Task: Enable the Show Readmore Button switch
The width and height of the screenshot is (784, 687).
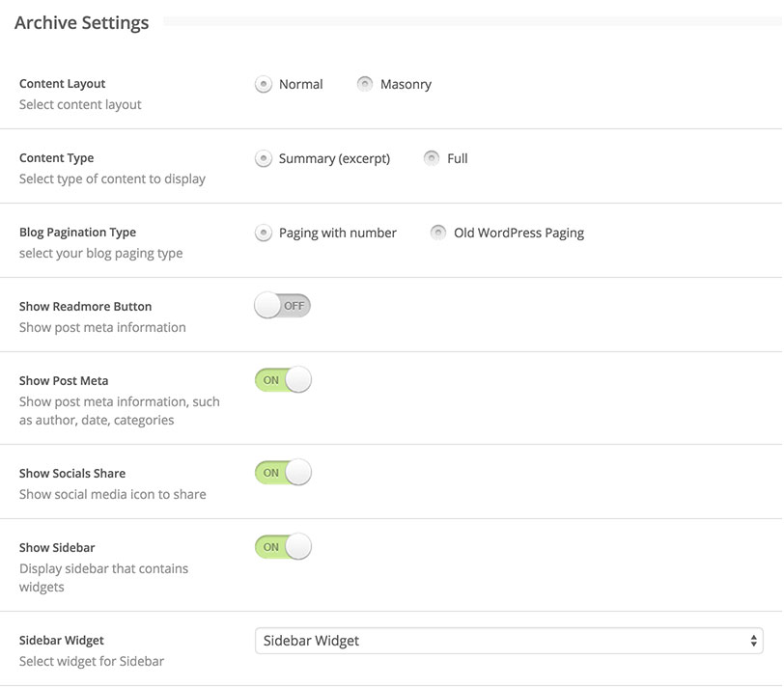Action: 282,305
